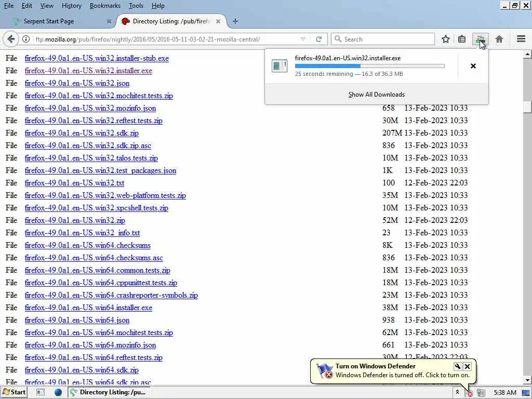Cancel the firefox installer download
Screen dimensions: 532x399
(x=473, y=66)
